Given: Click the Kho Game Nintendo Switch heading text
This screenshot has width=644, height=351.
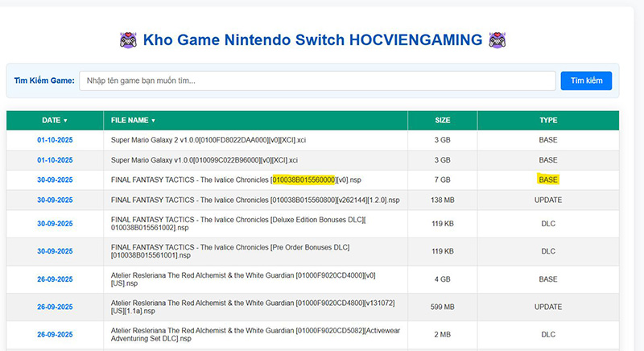Looking at the screenshot, I should click(x=313, y=39).
